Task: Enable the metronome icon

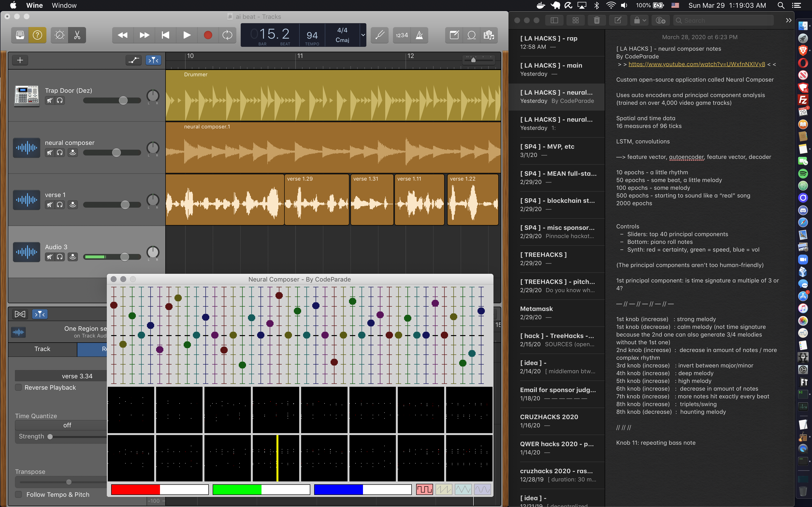Action: tap(419, 35)
